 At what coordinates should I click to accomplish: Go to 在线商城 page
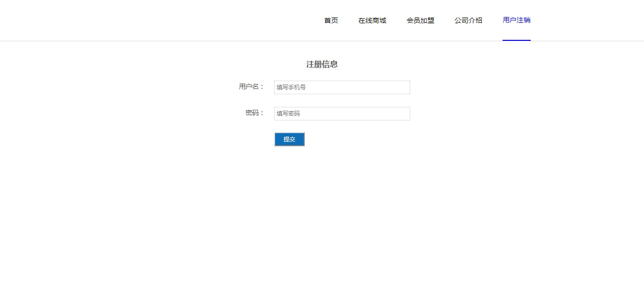click(372, 20)
